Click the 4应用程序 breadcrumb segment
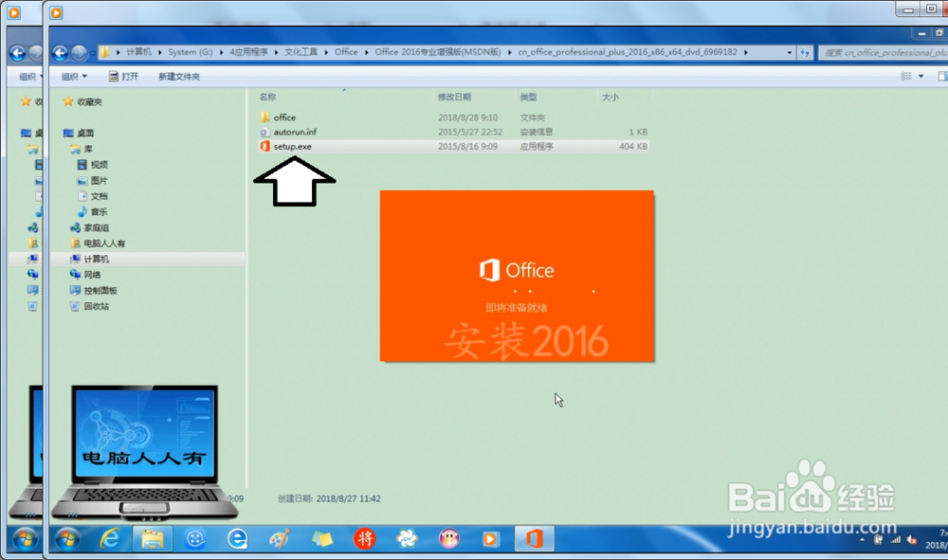This screenshot has height=560, width=948. coord(248,52)
